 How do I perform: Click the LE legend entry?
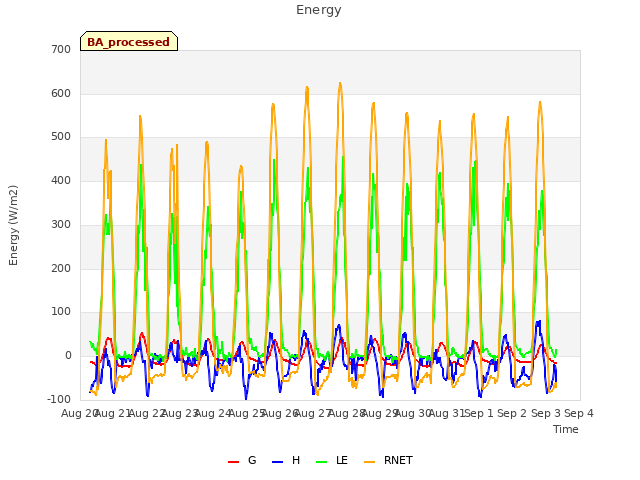click(x=332, y=460)
